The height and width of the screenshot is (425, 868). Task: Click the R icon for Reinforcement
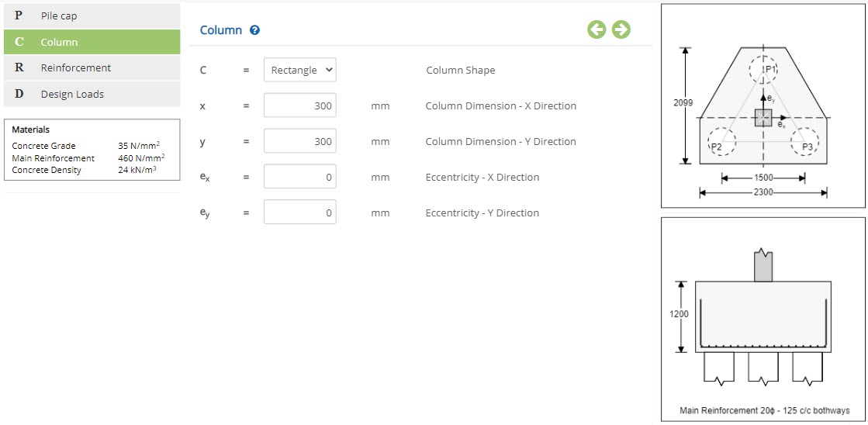[x=19, y=67]
